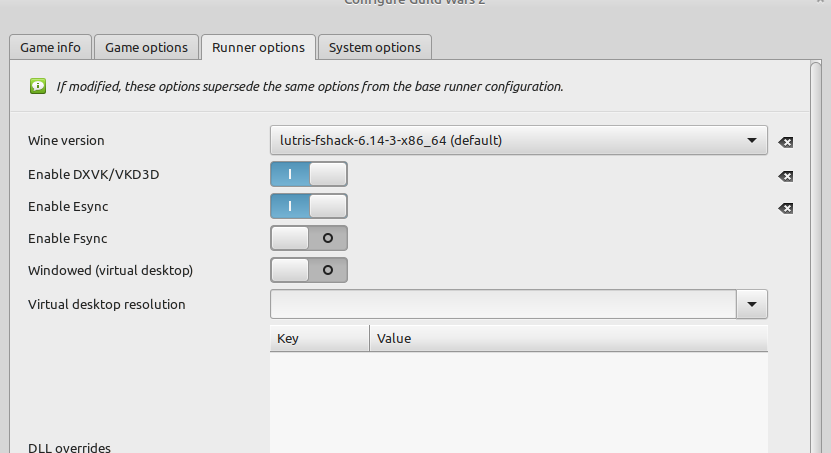Select the Runner options tab
Image resolution: width=831 pixels, height=453 pixels.
click(258, 47)
